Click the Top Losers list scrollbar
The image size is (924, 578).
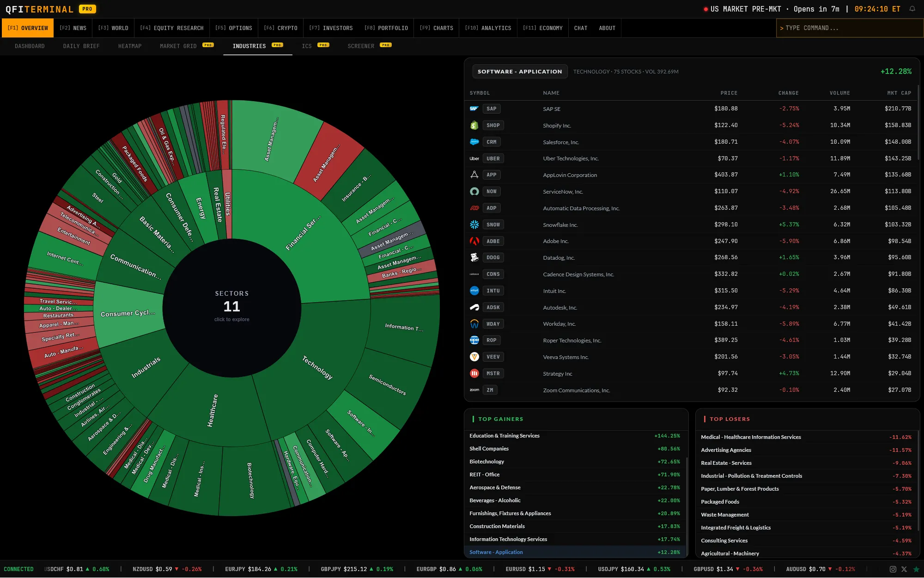[918, 481]
